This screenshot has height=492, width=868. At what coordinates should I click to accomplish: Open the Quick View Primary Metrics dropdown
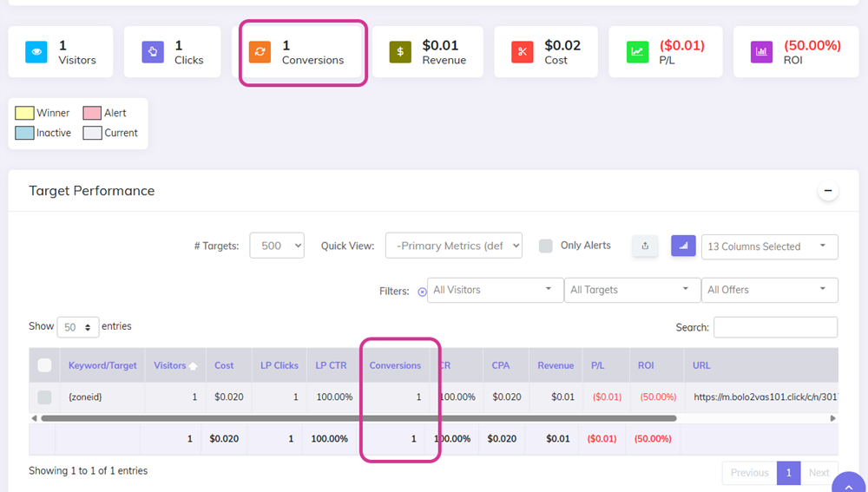click(453, 246)
